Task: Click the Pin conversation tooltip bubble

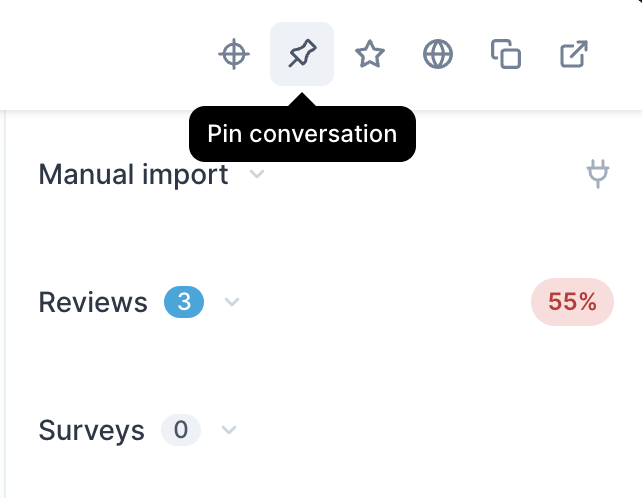Action: pyautogui.click(x=302, y=134)
